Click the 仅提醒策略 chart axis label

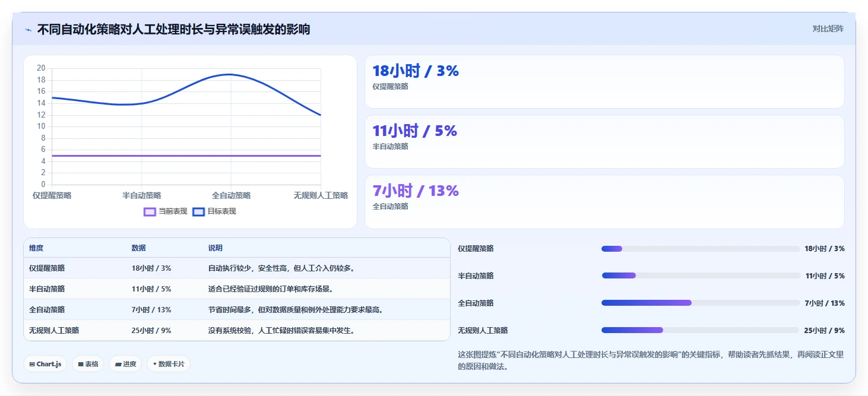pos(52,195)
